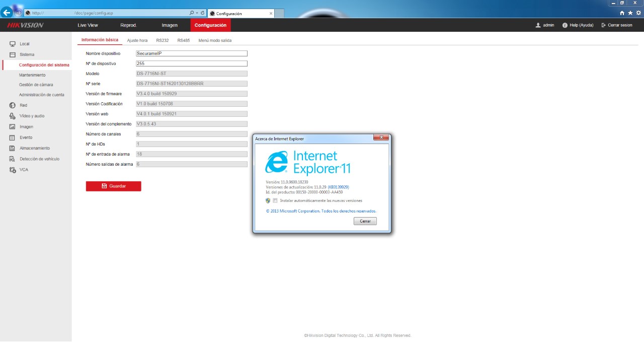Screen dimensions: 644x349
Task: Open the address bar dropdown arrow
Action: tap(197, 13)
